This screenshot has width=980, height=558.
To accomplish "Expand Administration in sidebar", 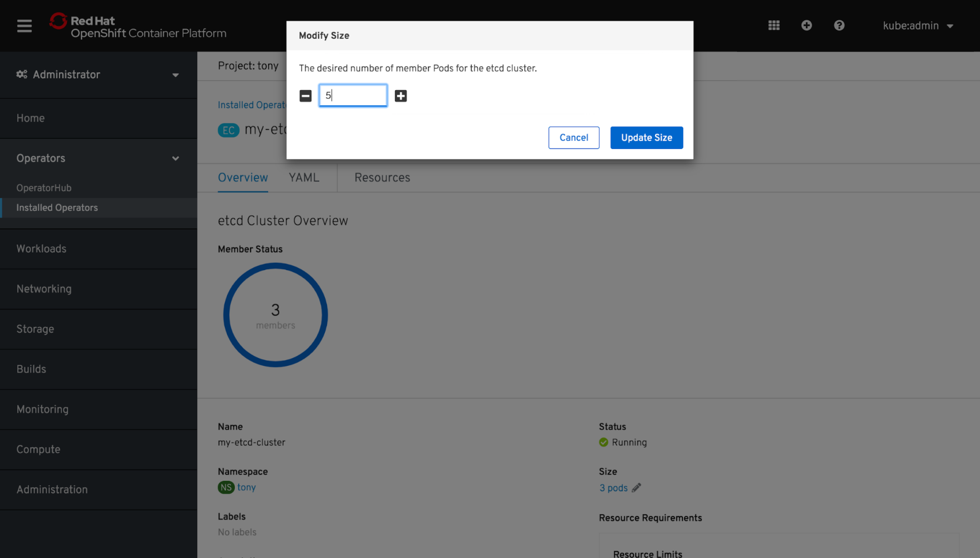I will pyautogui.click(x=98, y=489).
